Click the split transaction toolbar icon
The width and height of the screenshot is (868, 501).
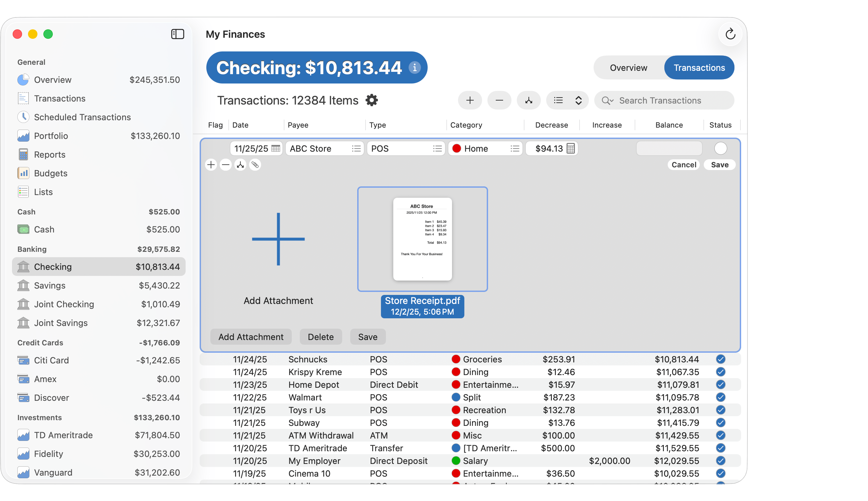pos(528,101)
